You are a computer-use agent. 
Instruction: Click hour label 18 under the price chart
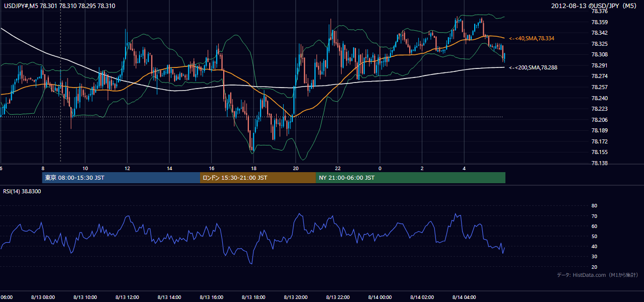253,168
